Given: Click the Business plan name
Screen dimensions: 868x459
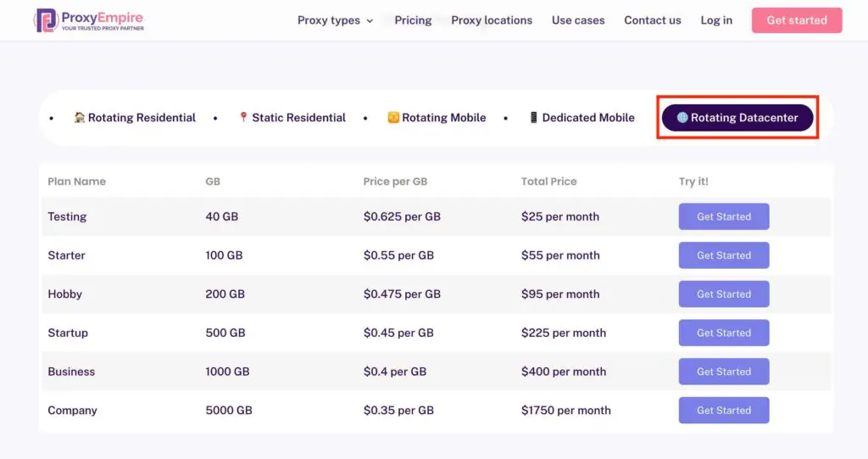Looking at the screenshot, I should tap(71, 372).
